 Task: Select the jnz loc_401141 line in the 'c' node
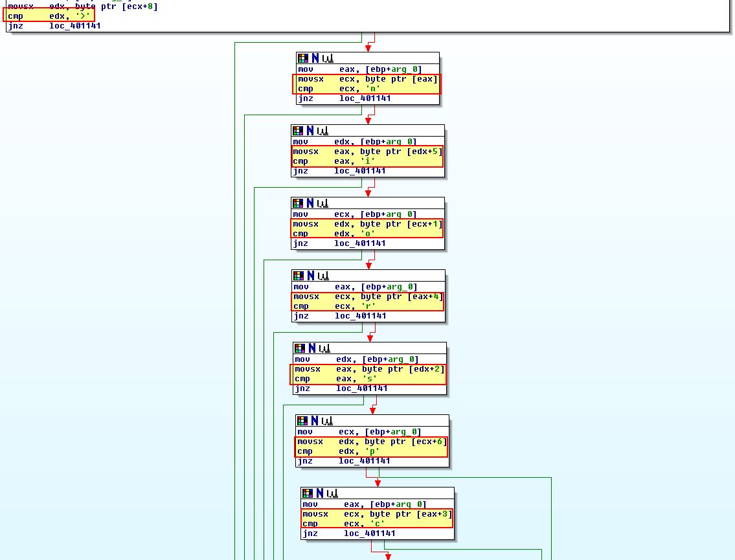pyautogui.click(x=349, y=533)
